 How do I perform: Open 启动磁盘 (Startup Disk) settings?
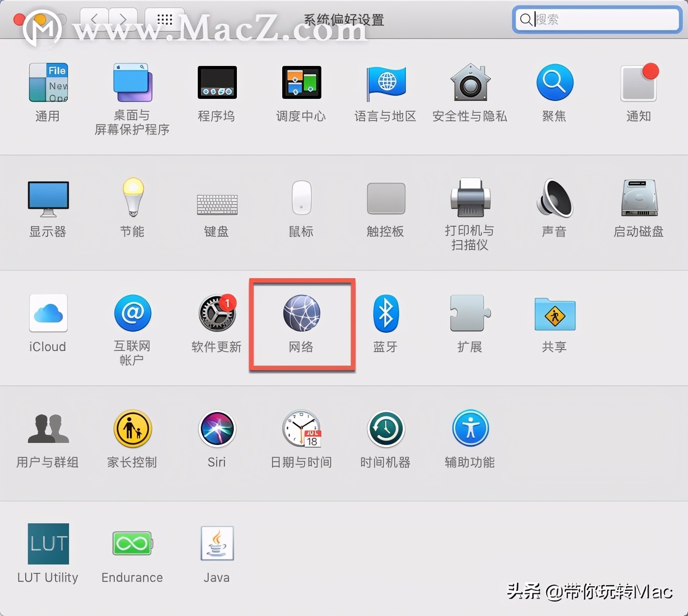tap(639, 199)
